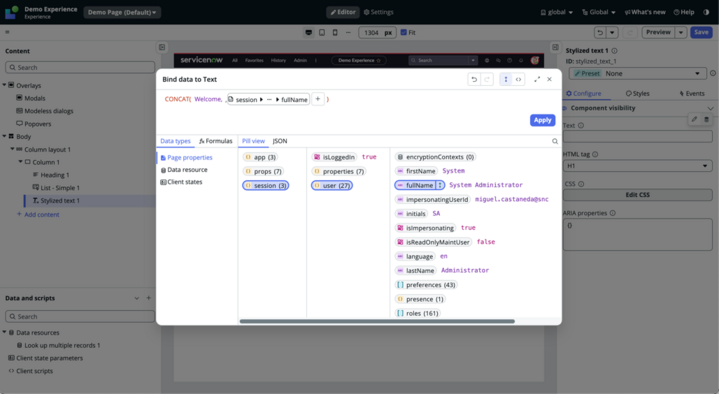
Task: Search the Content tree
Action: 80,67
